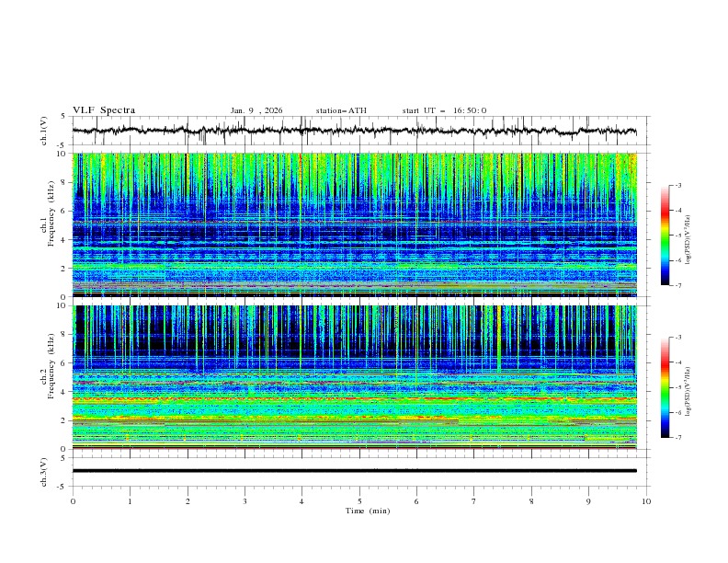
Task: Click the ch.2 spectrogram color bar
Action: click(x=665, y=387)
